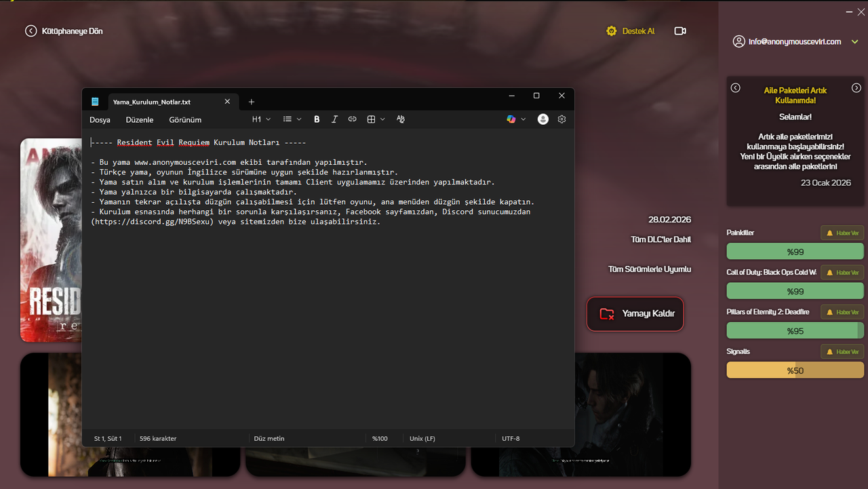
Task: Open Destek AI gear icon
Action: click(612, 31)
